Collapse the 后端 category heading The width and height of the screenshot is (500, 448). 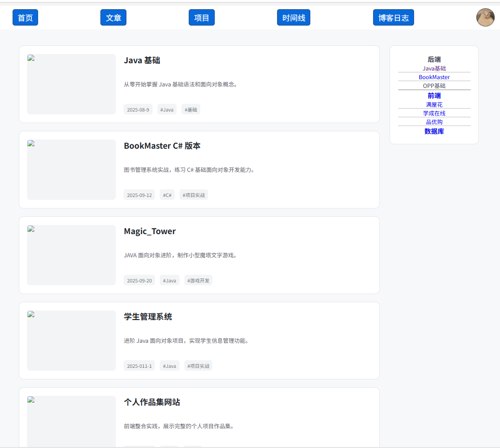(x=434, y=59)
